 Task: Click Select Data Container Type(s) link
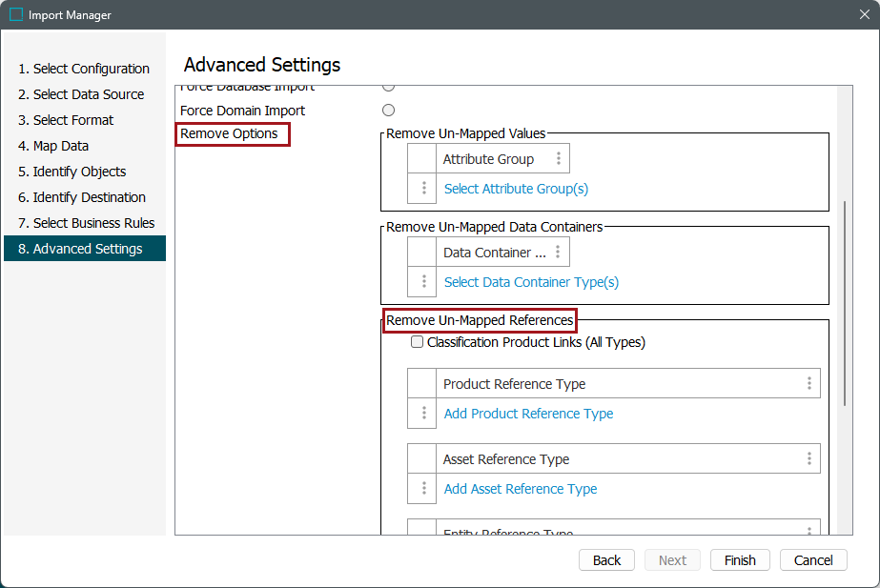[x=531, y=282]
